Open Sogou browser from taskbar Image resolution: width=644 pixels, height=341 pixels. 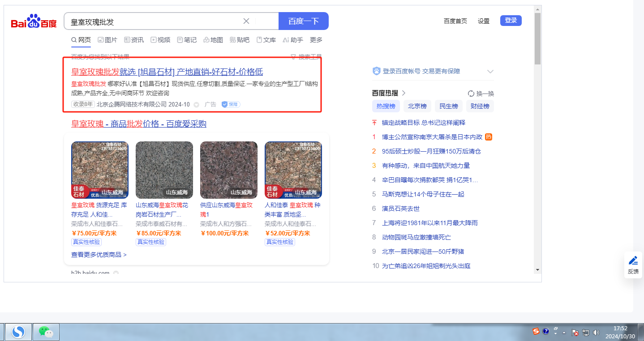18,332
